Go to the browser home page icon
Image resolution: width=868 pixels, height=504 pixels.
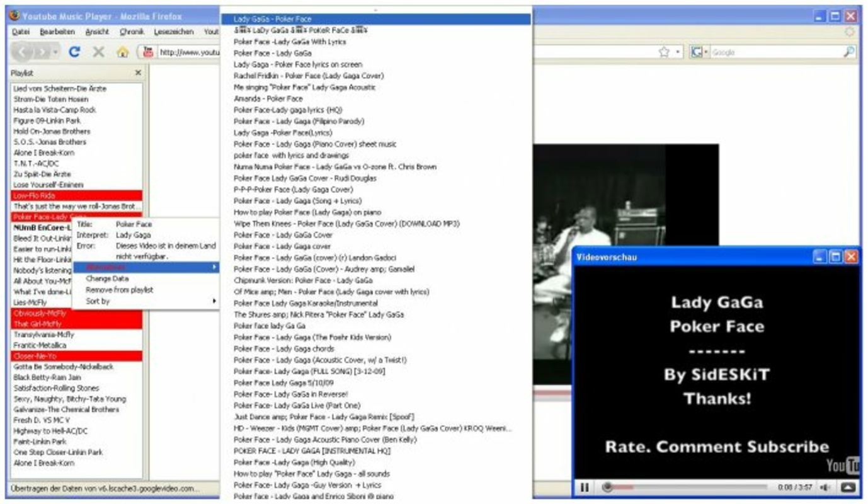[122, 52]
